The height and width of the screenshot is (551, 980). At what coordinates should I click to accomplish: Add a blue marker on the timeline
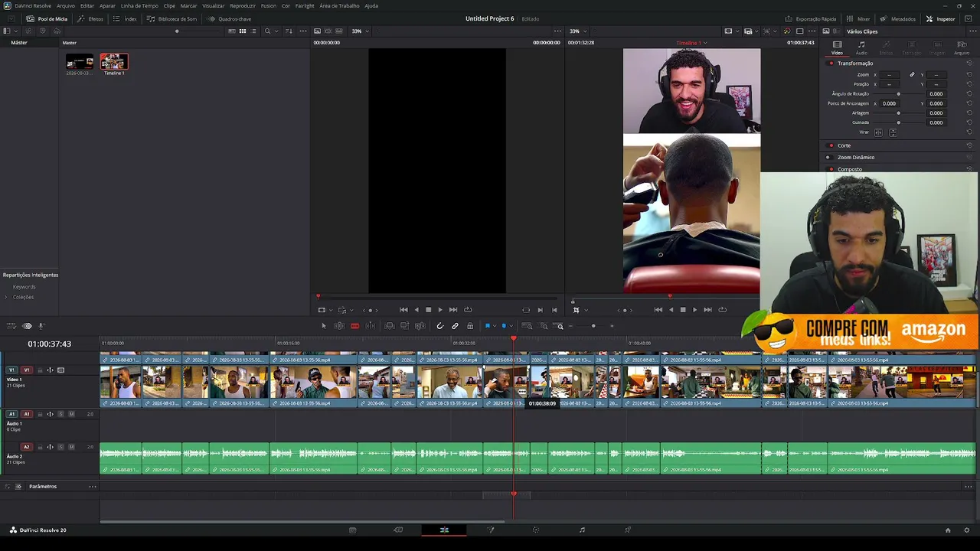click(503, 326)
